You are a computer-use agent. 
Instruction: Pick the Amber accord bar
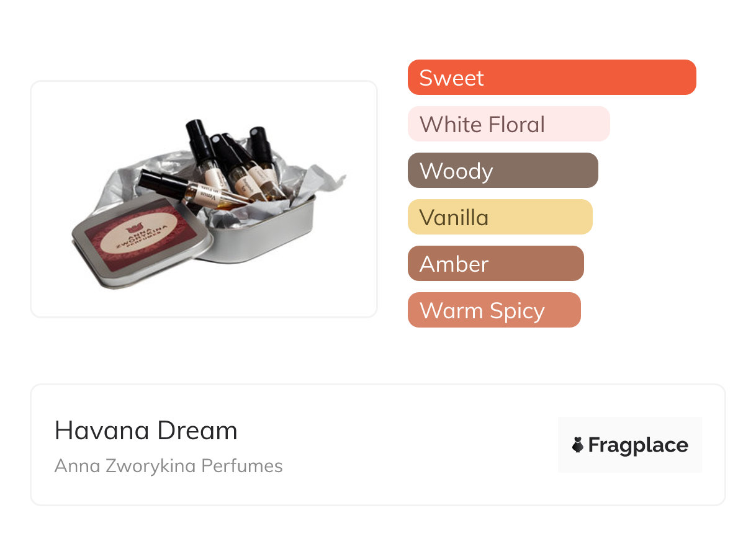point(495,264)
